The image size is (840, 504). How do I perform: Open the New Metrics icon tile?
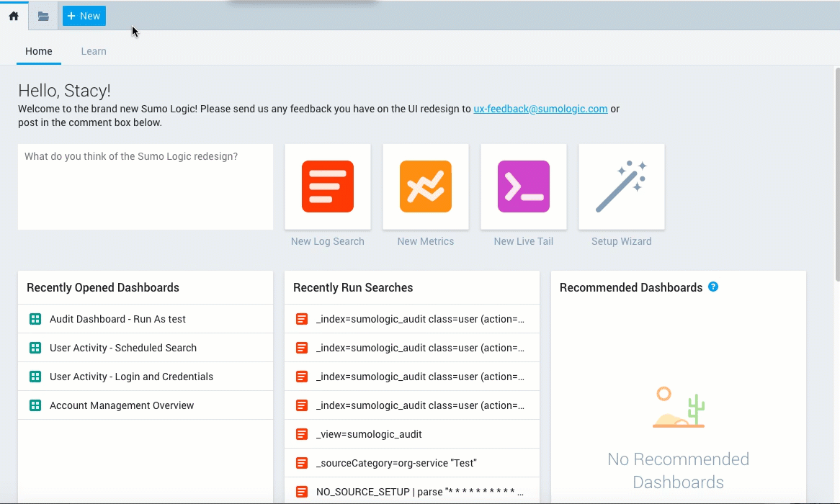(x=426, y=186)
